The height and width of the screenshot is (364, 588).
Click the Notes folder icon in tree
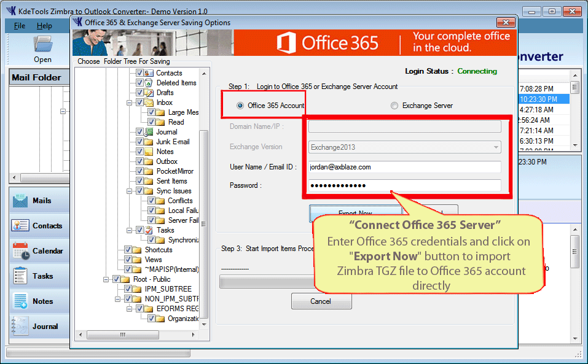(149, 152)
